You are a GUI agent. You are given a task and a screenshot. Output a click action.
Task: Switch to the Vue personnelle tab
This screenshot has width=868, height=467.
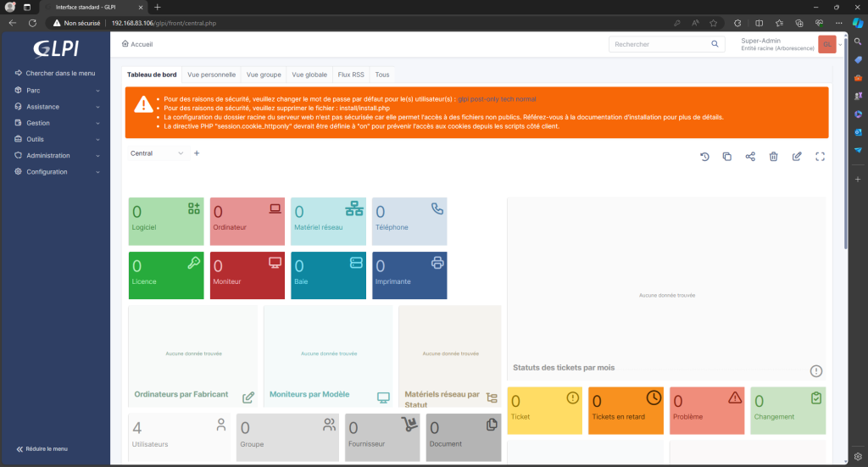(212, 75)
